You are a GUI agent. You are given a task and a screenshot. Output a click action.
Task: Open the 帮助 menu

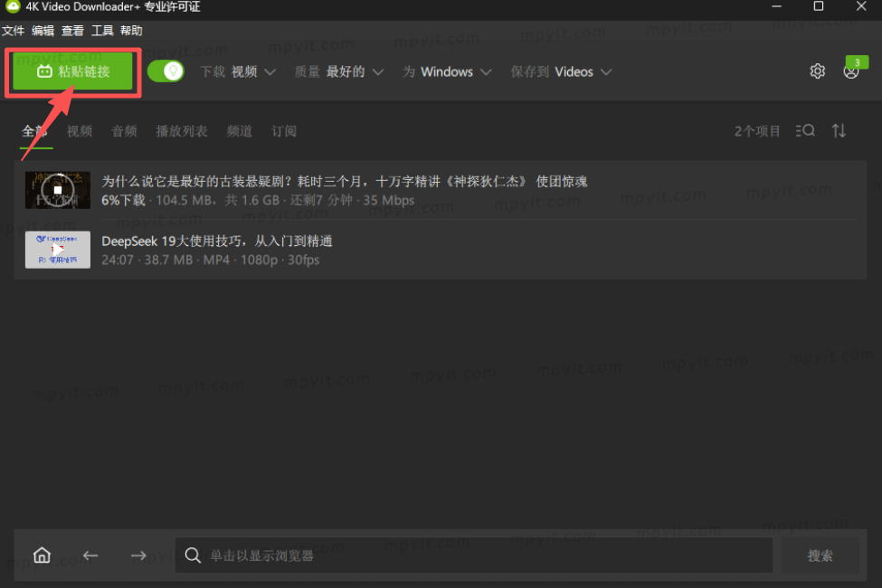coord(132,31)
